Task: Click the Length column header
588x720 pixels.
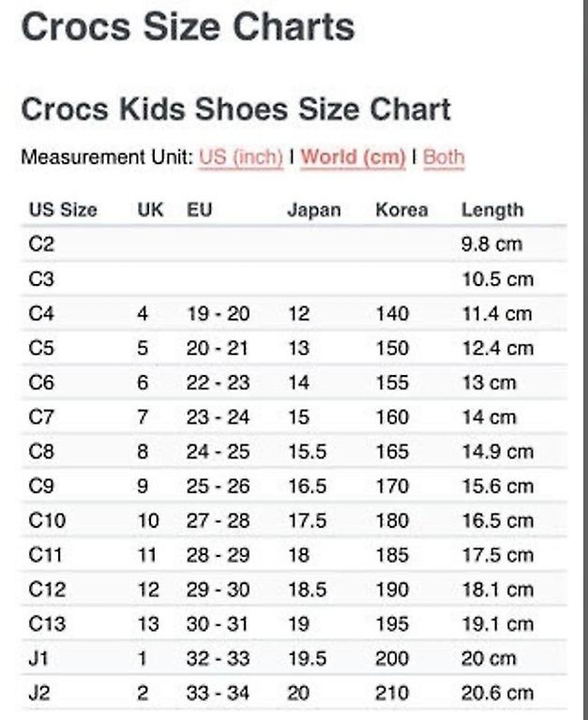Action: [492, 210]
